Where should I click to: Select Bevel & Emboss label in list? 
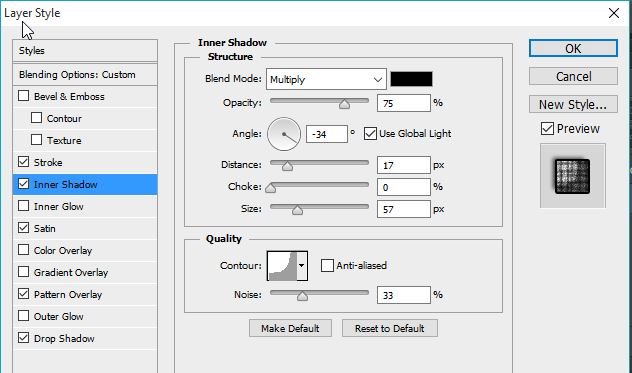[69, 96]
